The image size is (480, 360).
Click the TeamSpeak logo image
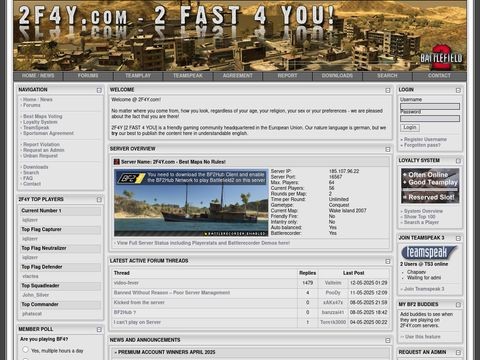click(428, 253)
